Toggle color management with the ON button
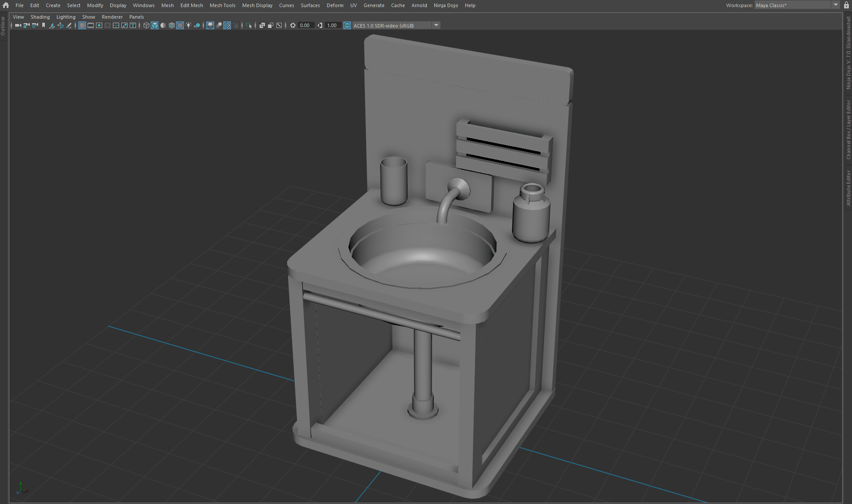 (347, 25)
